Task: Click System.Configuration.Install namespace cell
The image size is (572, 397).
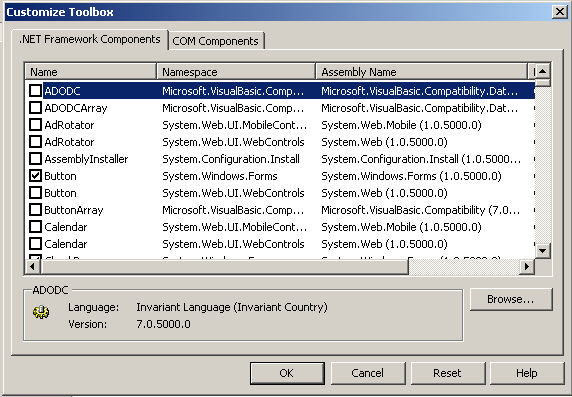Action: pyautogui.click(x=231, y=159)
